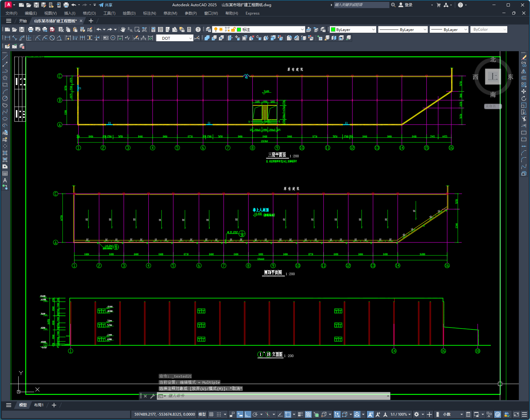Click the 登录 sign-in button
530x420 pixels.
click(x=405, y=5)
